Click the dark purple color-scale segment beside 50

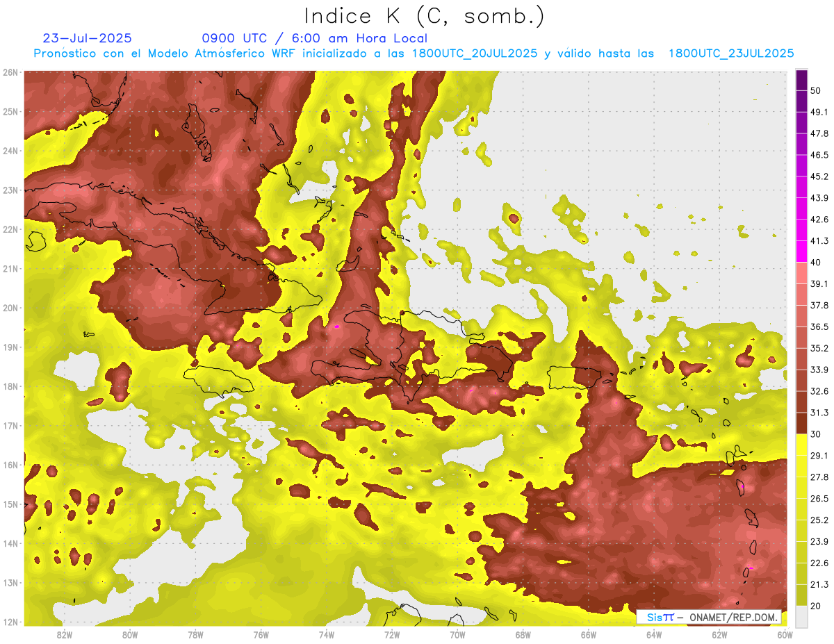pyautogui.click(x=801, y=80)
